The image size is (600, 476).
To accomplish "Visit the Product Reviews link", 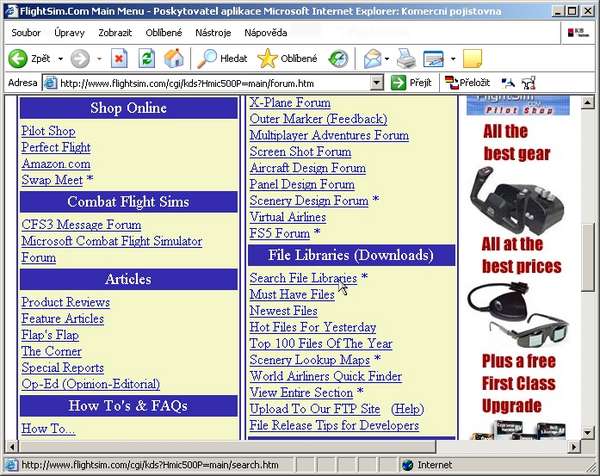I will coord(65,302).
